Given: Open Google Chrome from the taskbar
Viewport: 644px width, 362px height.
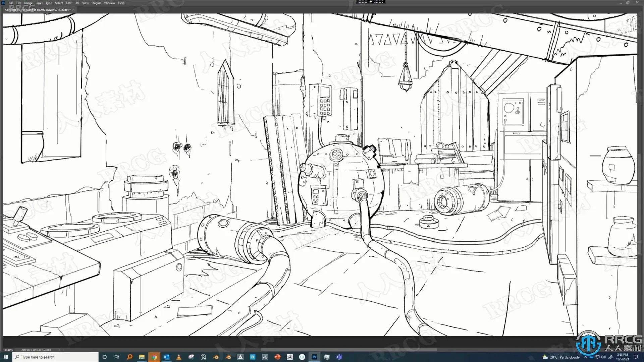Looking at the screenshot, I should pyautogui.click(x=154, y=357).
